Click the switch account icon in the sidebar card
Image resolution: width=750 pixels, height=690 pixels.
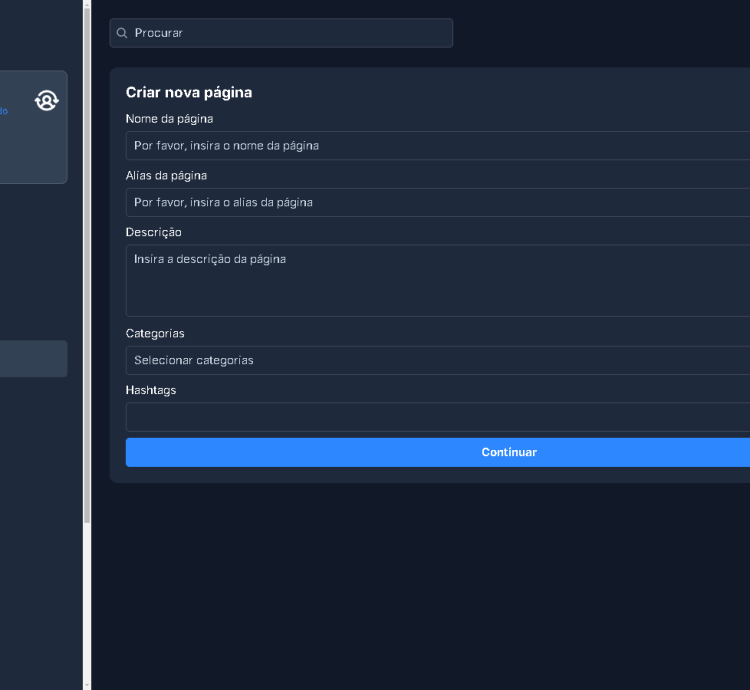(x=47, y=100)
